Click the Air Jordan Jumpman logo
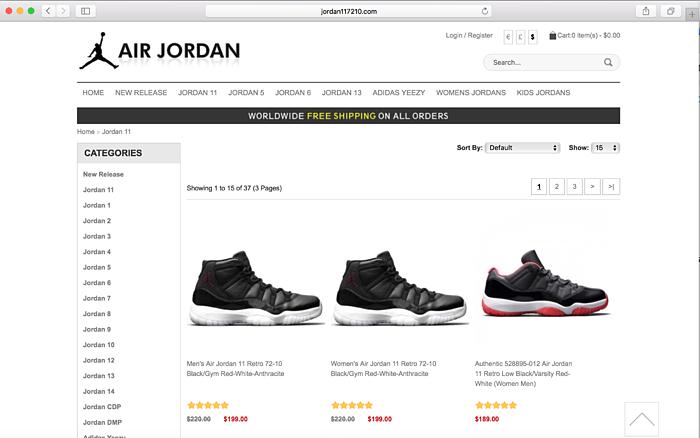This screenshot has width=700, height=438. [x=99, y=50]
